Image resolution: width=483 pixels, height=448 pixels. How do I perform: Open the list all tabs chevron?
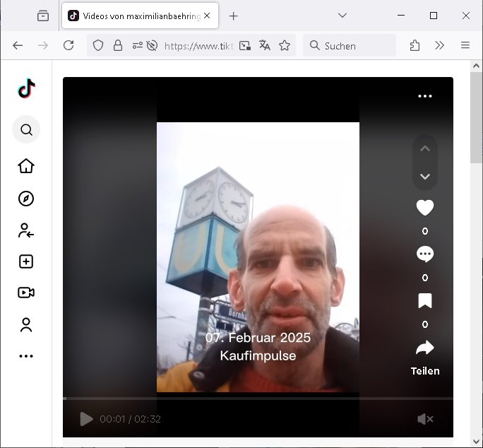(x=342, y=16)
